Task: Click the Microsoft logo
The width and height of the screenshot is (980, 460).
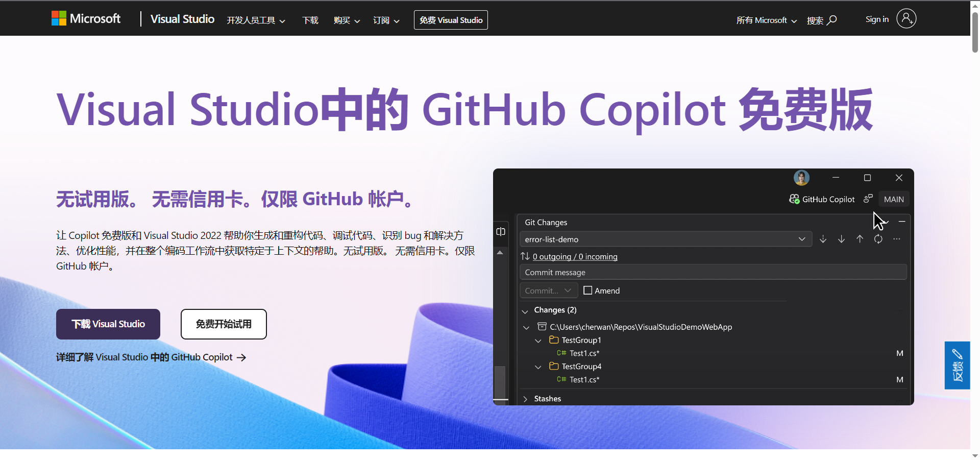Action: [x=86, y=19]
